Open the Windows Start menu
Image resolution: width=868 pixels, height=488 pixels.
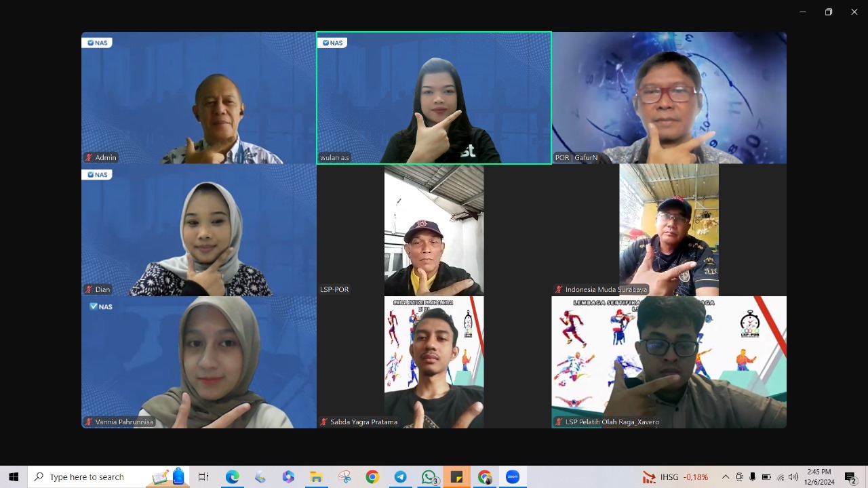14,477
